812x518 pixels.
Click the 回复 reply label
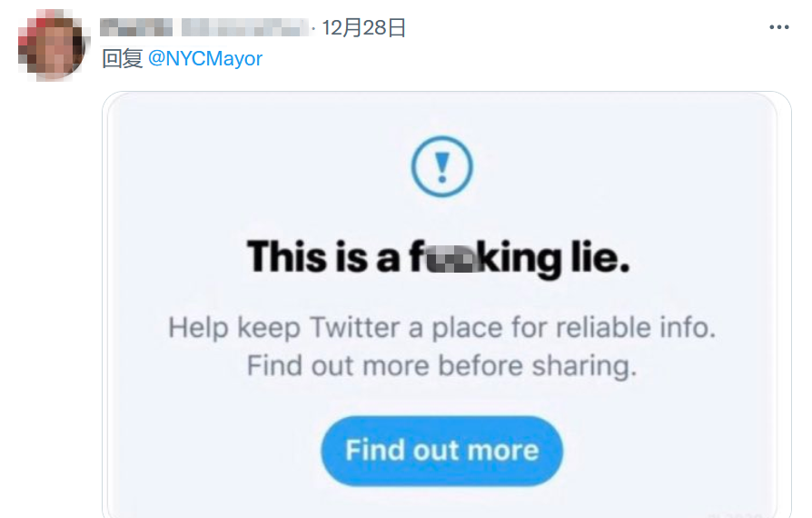122,59
